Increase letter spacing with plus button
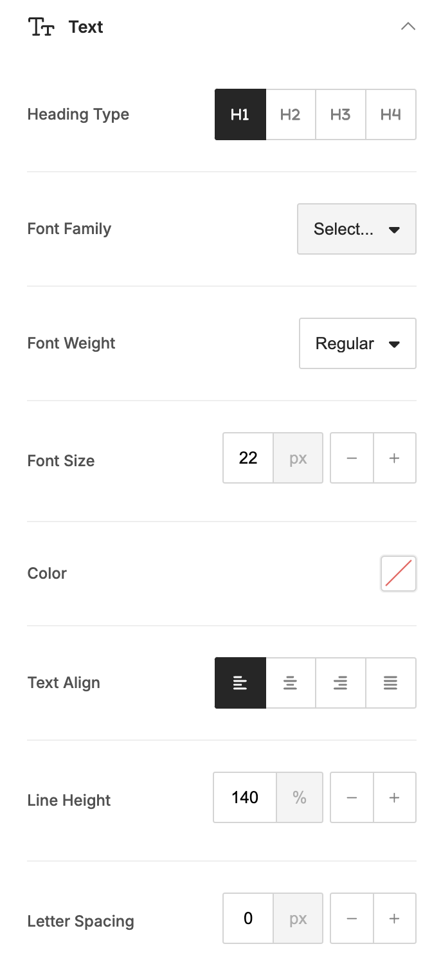Screen dimensions: 441x980 [395, 918]
